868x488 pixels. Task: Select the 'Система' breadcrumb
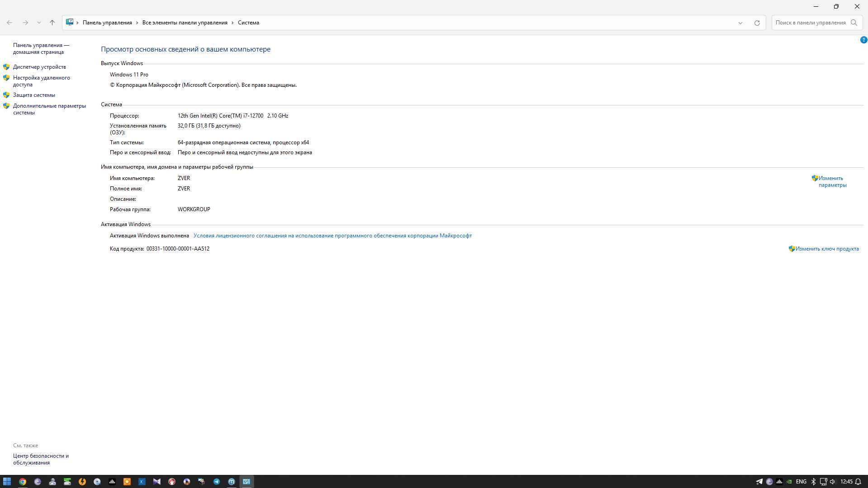[x=248, y=23]
